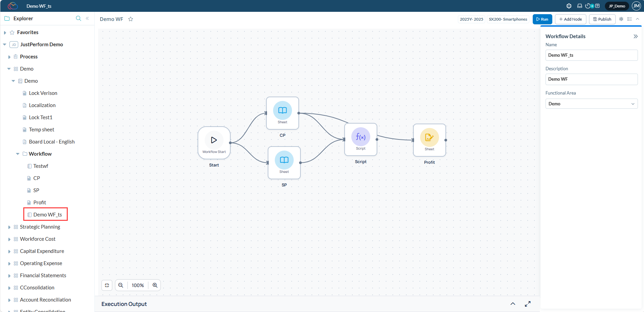This screenshot has width=644, height=312.
Task: Toggle the list view icon
Action: click(630, 19)
